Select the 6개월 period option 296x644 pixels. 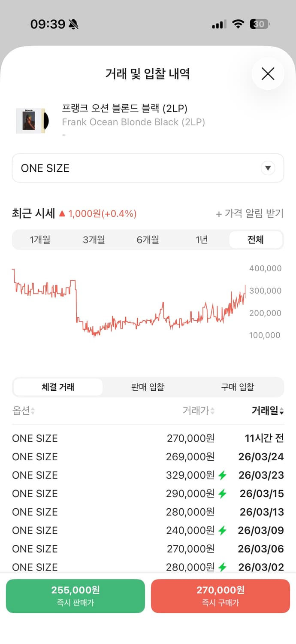pos(148,240)
